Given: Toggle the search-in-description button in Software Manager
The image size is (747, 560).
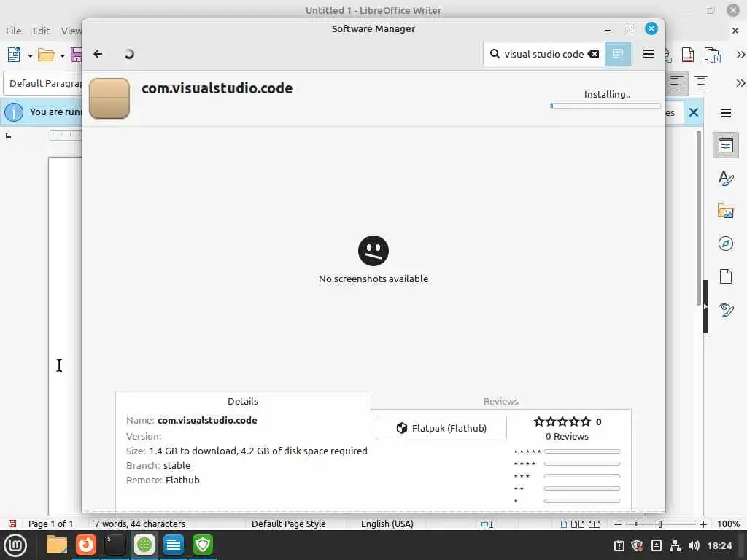Looking at the screenshot, I should point(618,54).
